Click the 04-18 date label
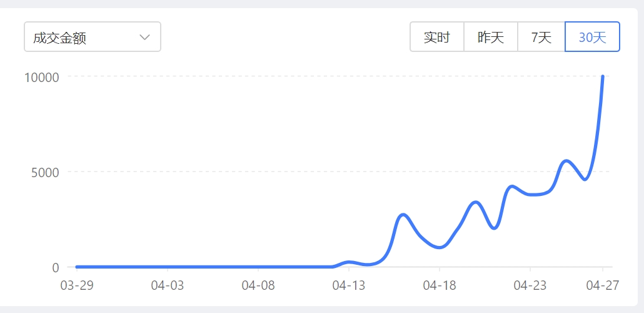Image resolution: width=644 pixels, height=313 pixels. click(x=440, y=285)
